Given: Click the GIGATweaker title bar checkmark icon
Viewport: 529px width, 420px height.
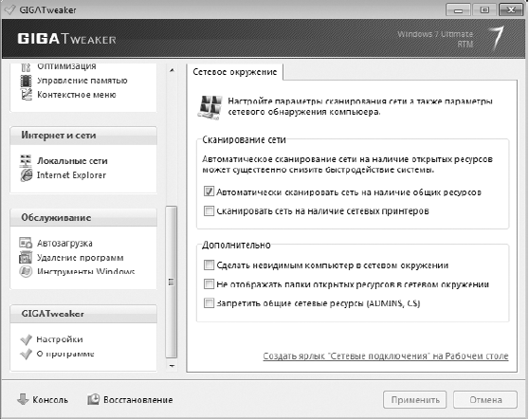Looking at the screenshot, I should click(9, 10).
